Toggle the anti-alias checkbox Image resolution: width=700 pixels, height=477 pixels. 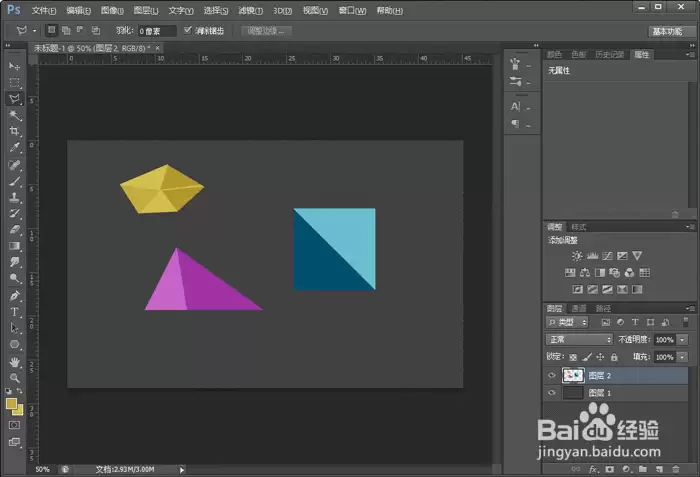click(x=188, y=30)
